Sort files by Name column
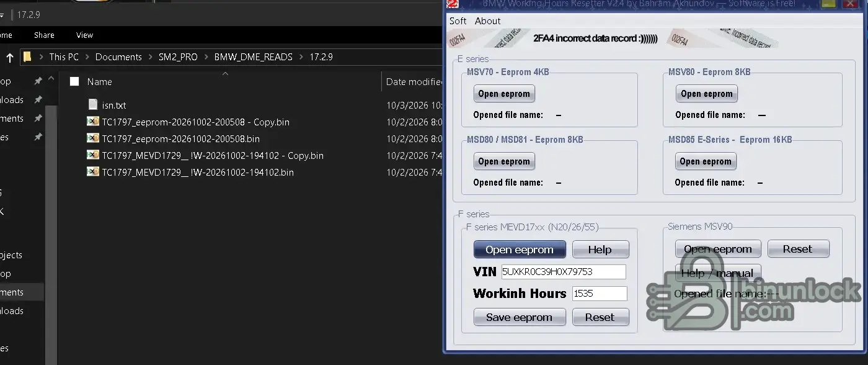 tap(99, 81)
